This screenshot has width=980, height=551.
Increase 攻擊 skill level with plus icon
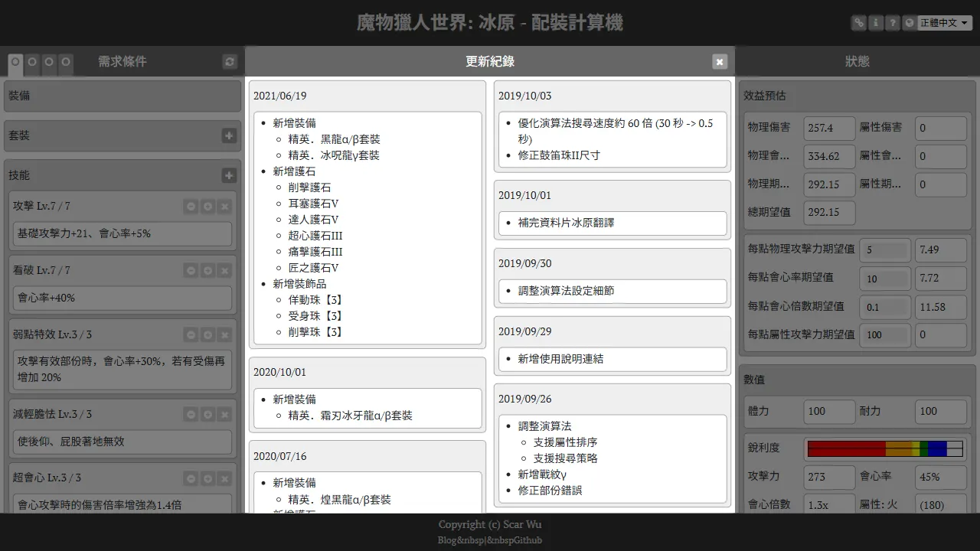(x=207, y=206)
